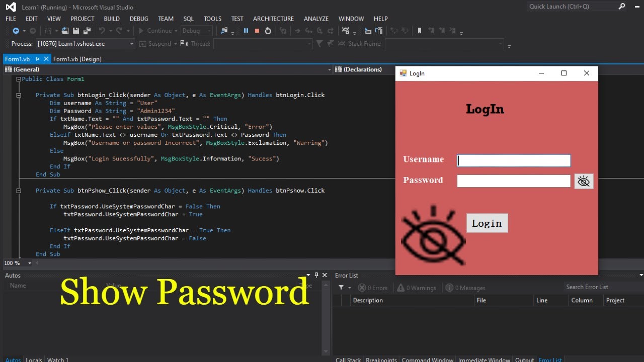
Task: Click the Quick Launch search magnifier icon
Action: click(x=622, y=7)
